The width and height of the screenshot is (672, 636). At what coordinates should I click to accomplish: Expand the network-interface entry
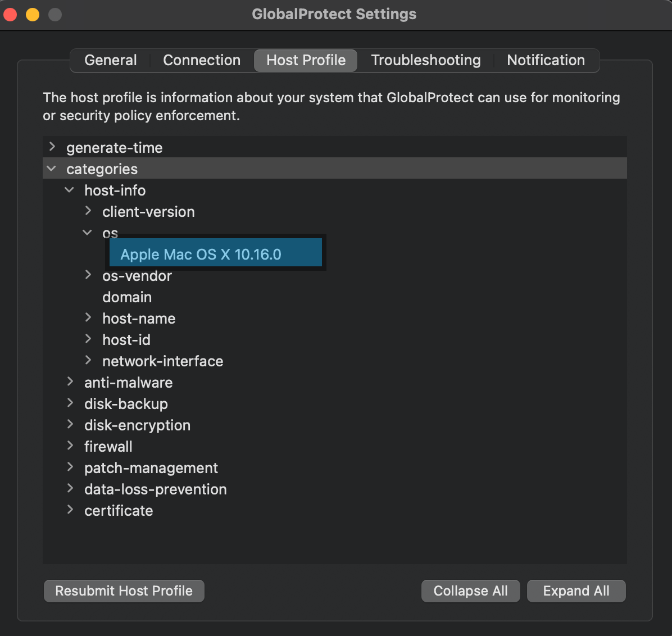[88, 360]
